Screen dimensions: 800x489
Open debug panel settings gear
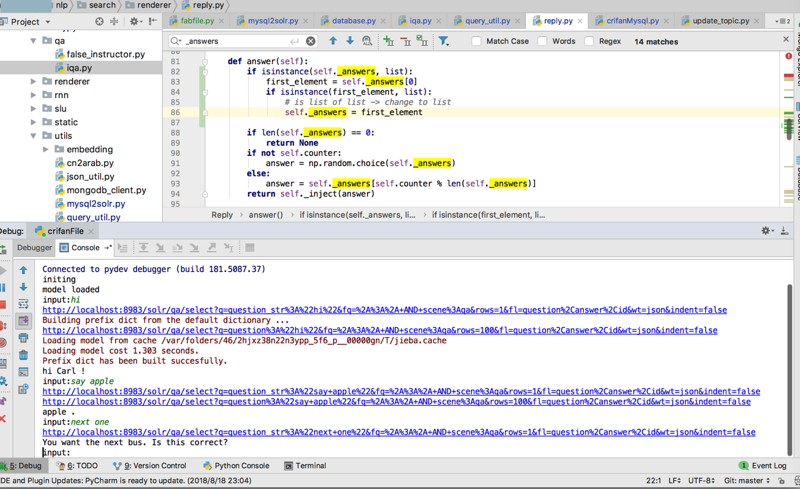click(766, 231)
